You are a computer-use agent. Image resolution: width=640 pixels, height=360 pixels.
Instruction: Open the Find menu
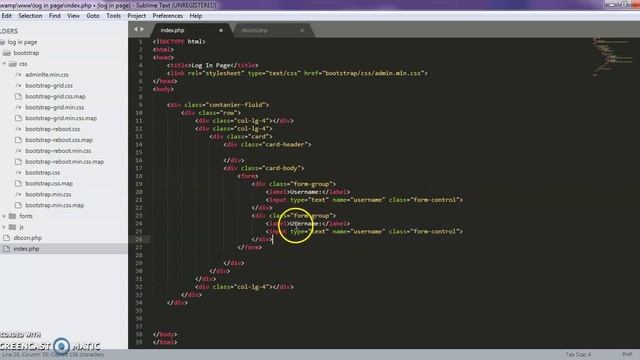(x=55, y=16)
